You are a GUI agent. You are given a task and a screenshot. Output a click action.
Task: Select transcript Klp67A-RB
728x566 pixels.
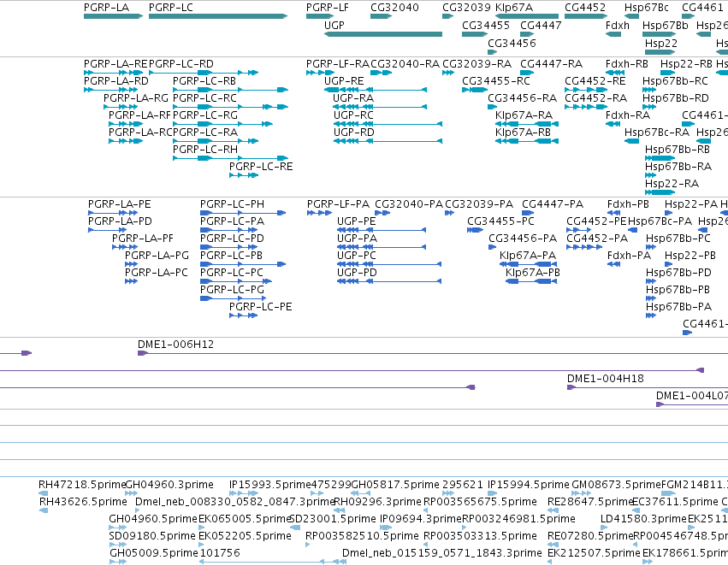point(524,133)
